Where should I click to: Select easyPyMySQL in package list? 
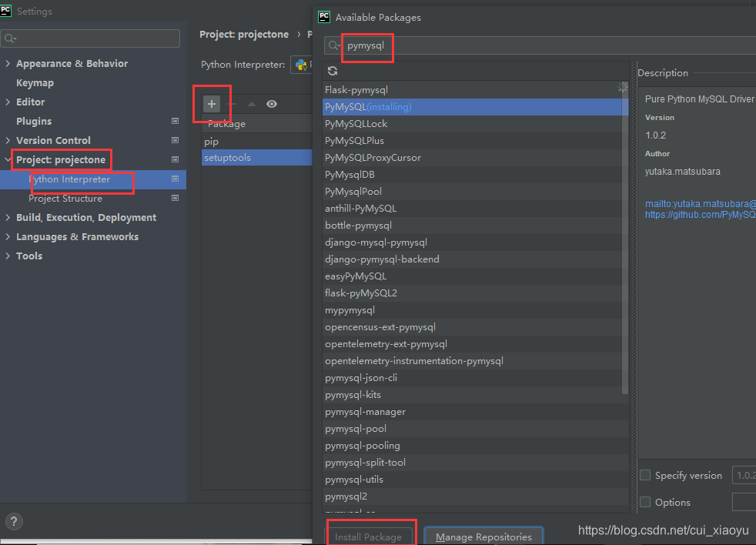[476, 276]
